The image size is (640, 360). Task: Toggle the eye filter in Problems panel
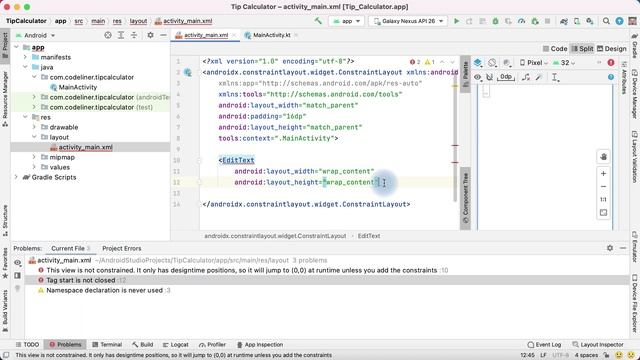(18, 262)
